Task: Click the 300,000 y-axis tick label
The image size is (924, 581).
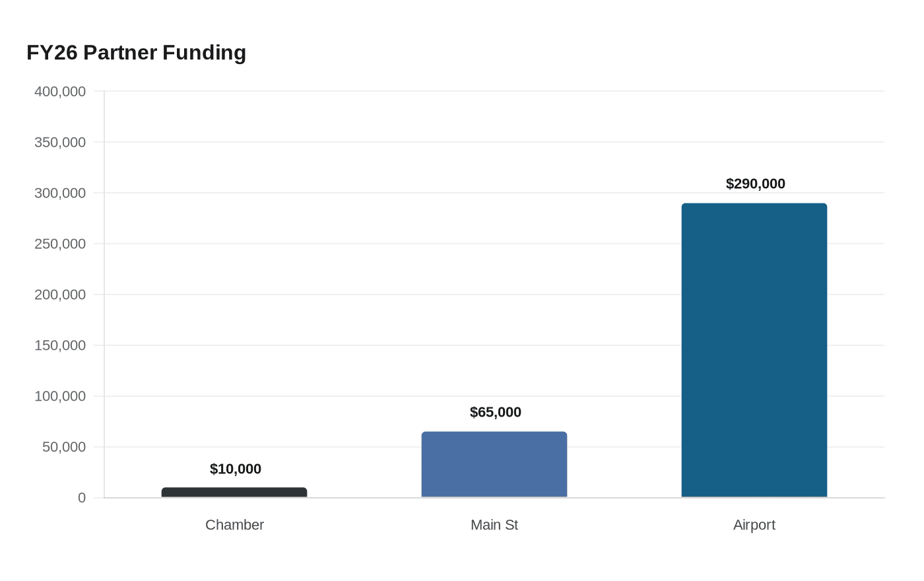Action: tap(60, 193)
